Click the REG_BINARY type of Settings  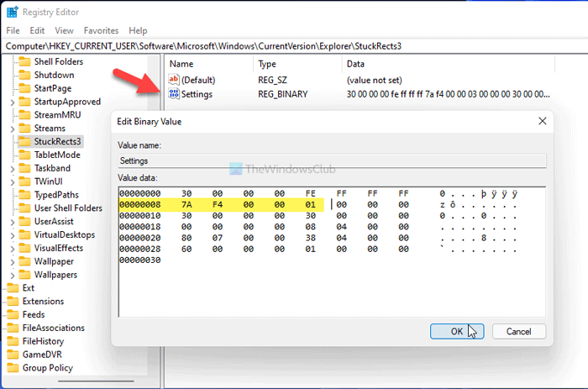[283, 94]
